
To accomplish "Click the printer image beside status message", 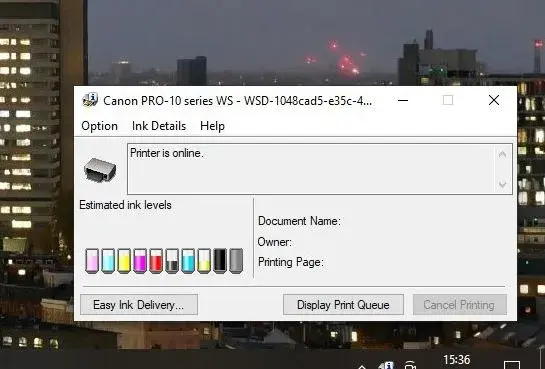I will click(100, 170).
